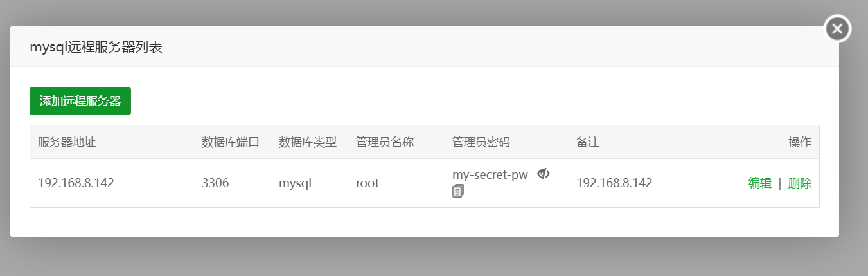The height and width of the screenshot is (276, 868).
Task: Click the 服务器地址 column header
Action: point(67,142)
